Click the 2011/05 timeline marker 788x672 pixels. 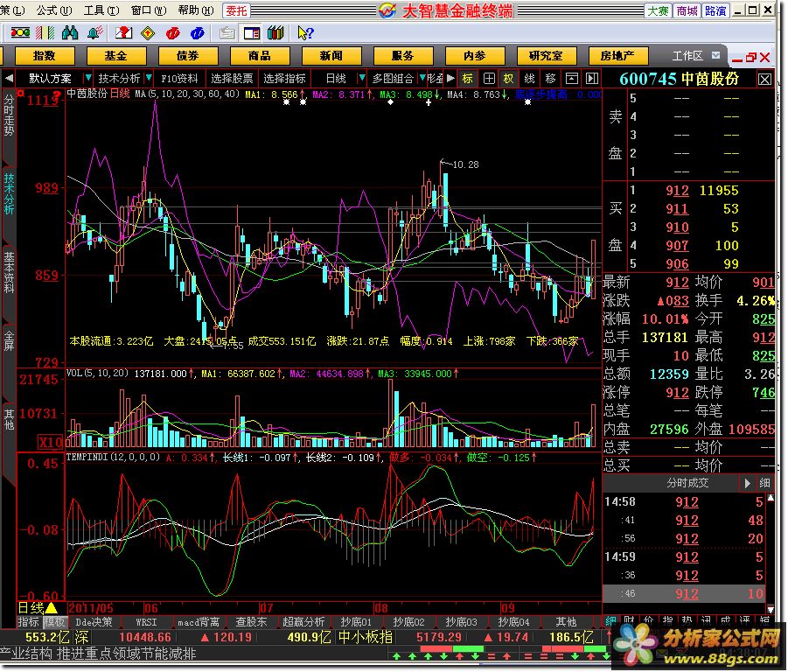[90, 608]
